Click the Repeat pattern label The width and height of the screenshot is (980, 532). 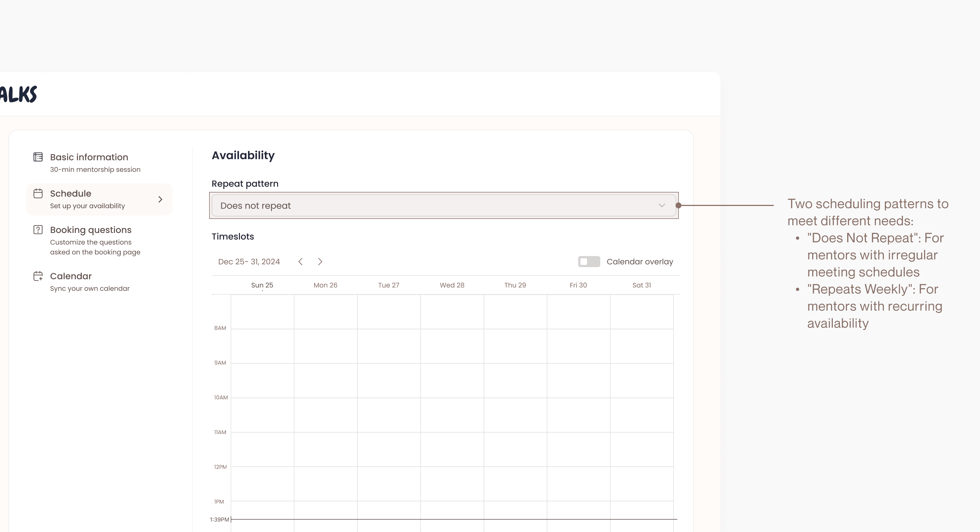point(245,184)
